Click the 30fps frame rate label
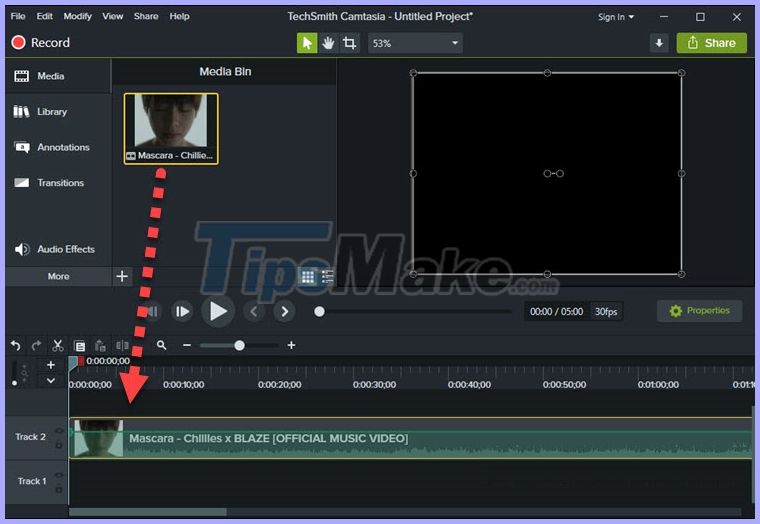 tap(606, 312)
